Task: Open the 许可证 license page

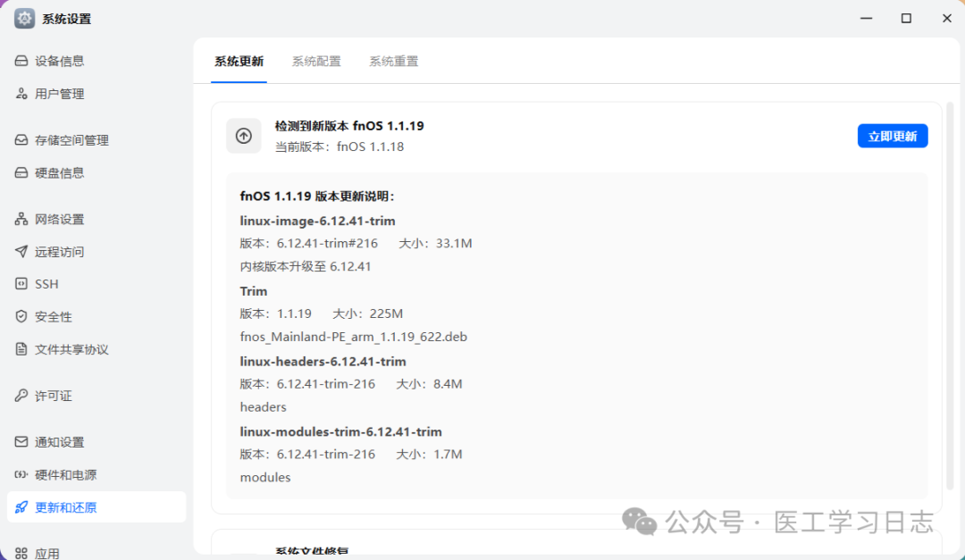Action: coord(50,395)
